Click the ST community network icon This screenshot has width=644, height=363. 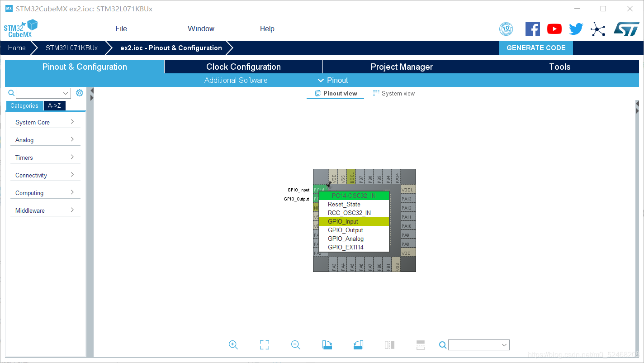[x=598, y=29]
